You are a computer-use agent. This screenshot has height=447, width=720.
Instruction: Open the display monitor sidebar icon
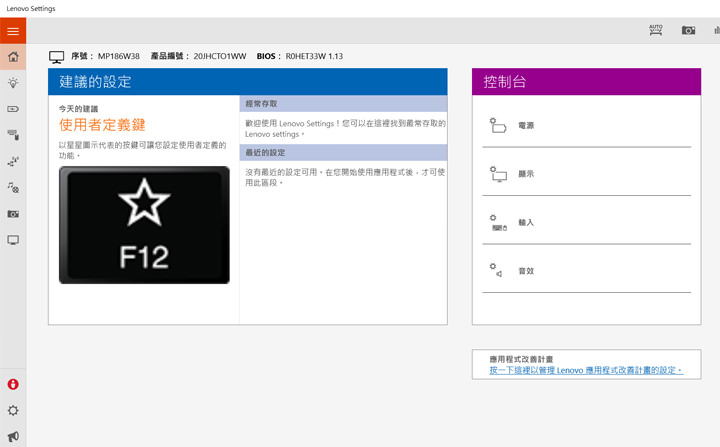[x=13, y=240]
